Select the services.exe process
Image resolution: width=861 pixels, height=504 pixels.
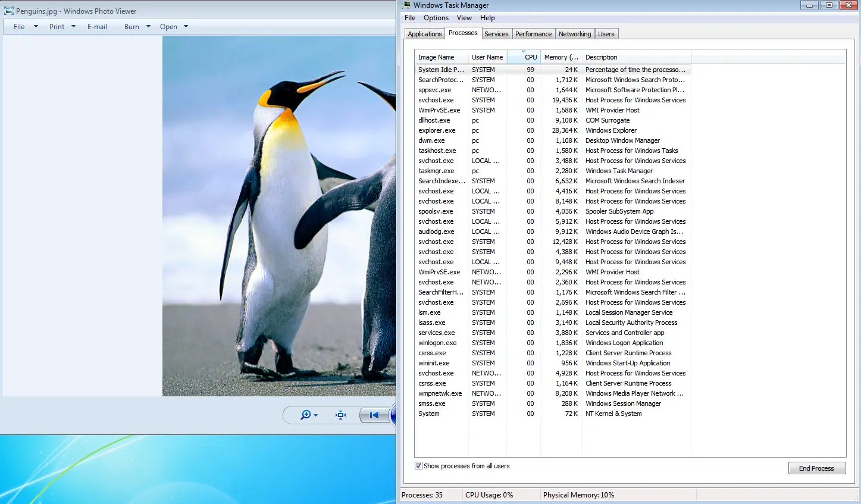click(553, 333)
